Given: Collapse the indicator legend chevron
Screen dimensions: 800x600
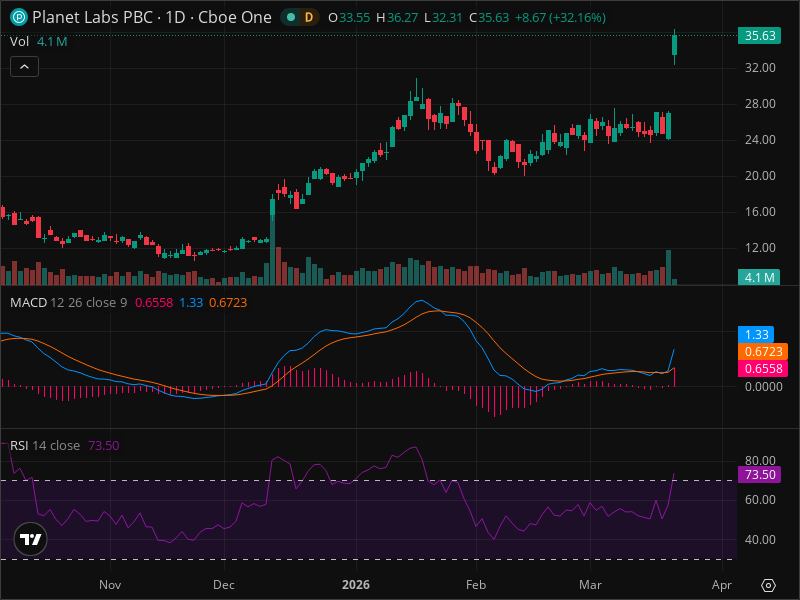Looking at the screenshot, I should tap(24, 67).
